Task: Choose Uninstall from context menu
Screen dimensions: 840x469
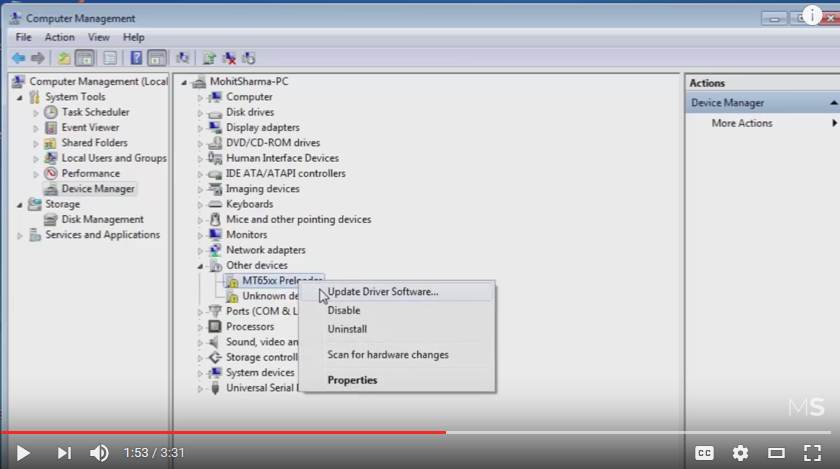Action: [x=397, y=329]
